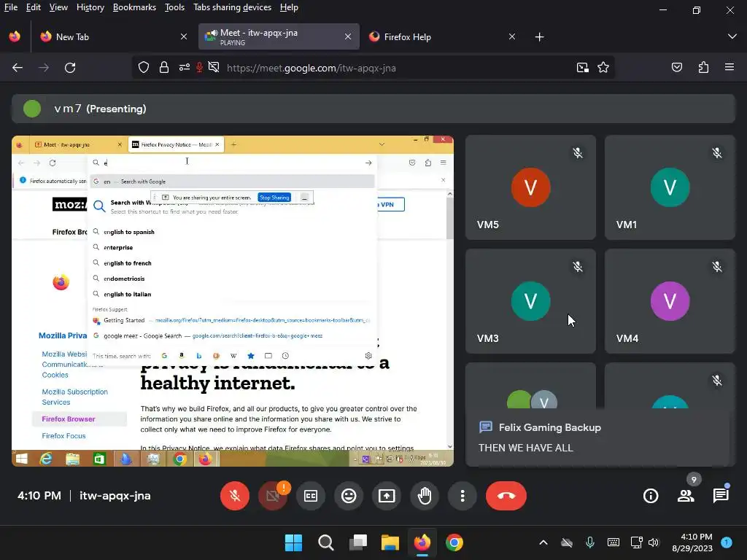Open the system tray volume icon
The image size is (747, 560).
pyautogui.click(x=654, y=542)
